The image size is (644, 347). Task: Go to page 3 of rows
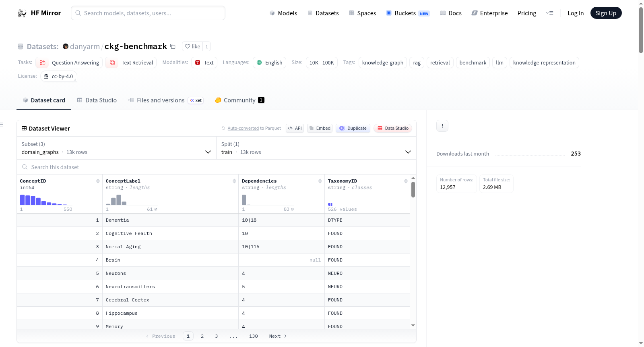pyautogui.click(x=216, y=336)
